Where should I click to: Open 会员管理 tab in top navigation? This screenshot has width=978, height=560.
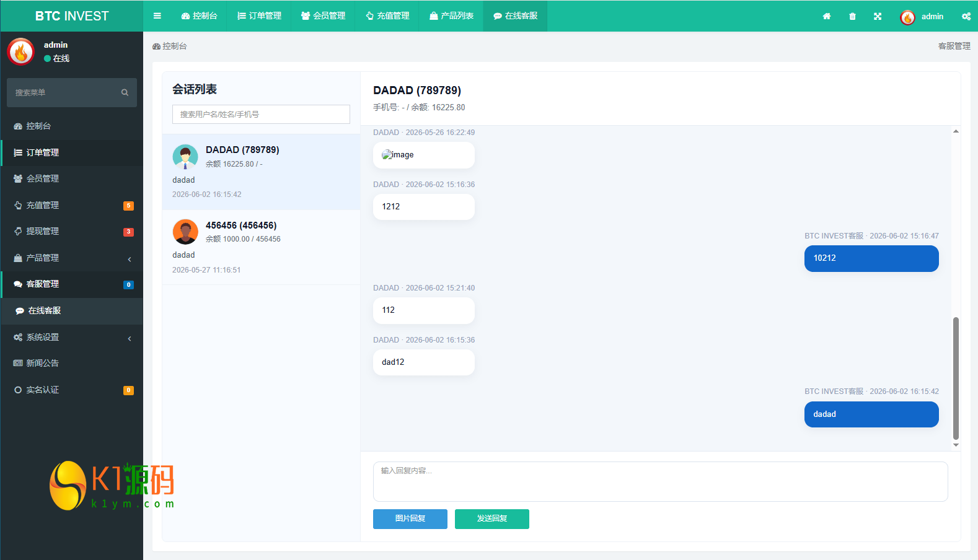pyautogui.click(x=323, y=16)
